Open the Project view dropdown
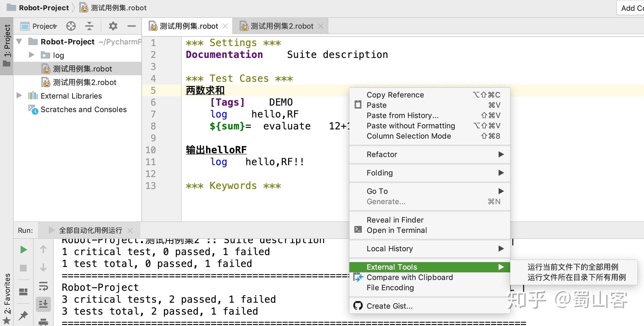The width and height of the screenshot is (644, 326). click(x=44, y=26)
